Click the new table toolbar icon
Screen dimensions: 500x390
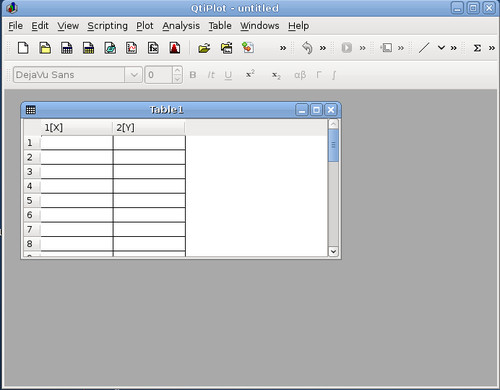point(67,48)
